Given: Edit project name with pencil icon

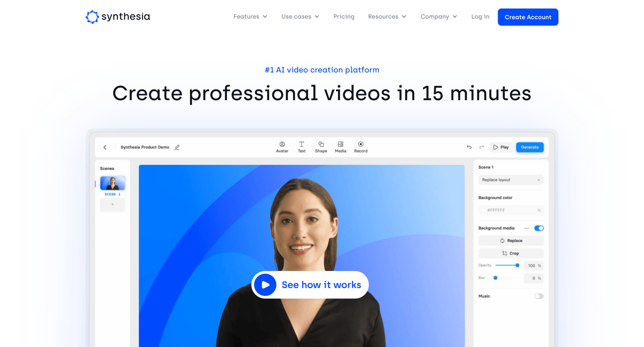Looking at the screenshot, I should coord(177,147).
